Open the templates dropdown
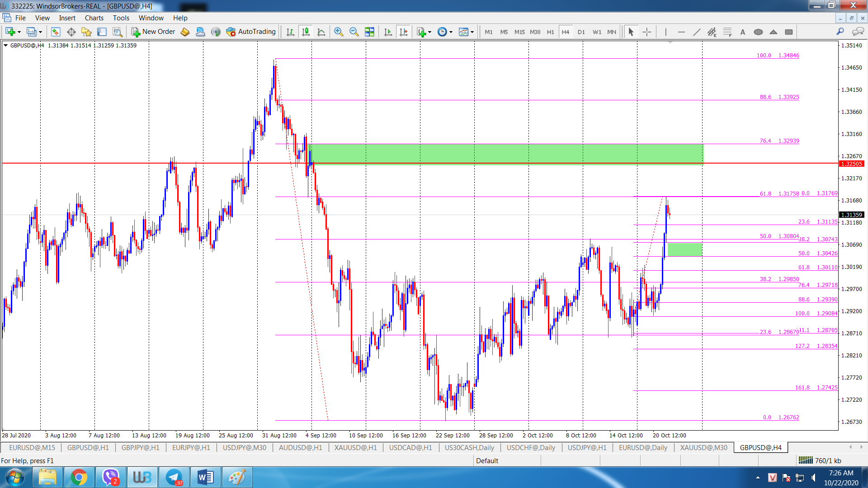The width and height of the screenshot is (868, 488). click(x=466, y=32)
